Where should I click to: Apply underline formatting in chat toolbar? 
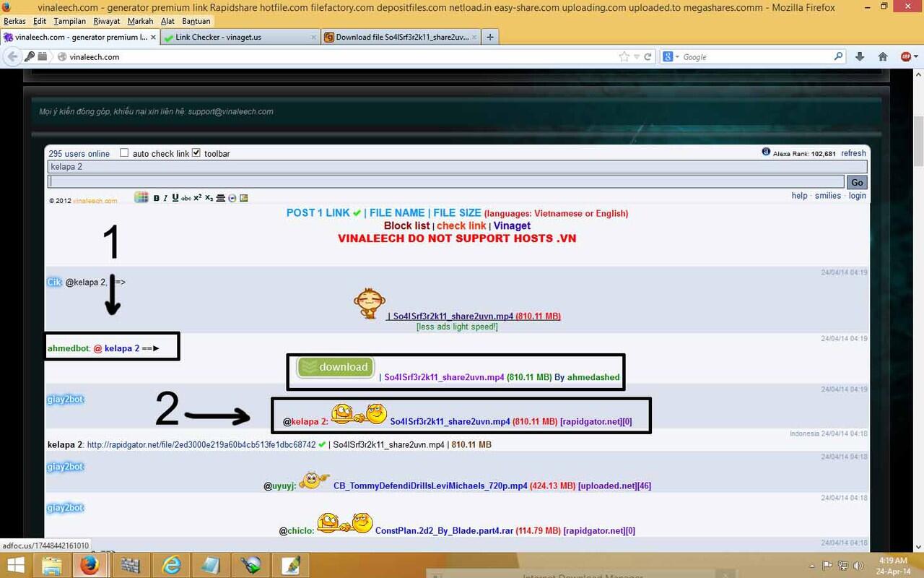(175, 197)
